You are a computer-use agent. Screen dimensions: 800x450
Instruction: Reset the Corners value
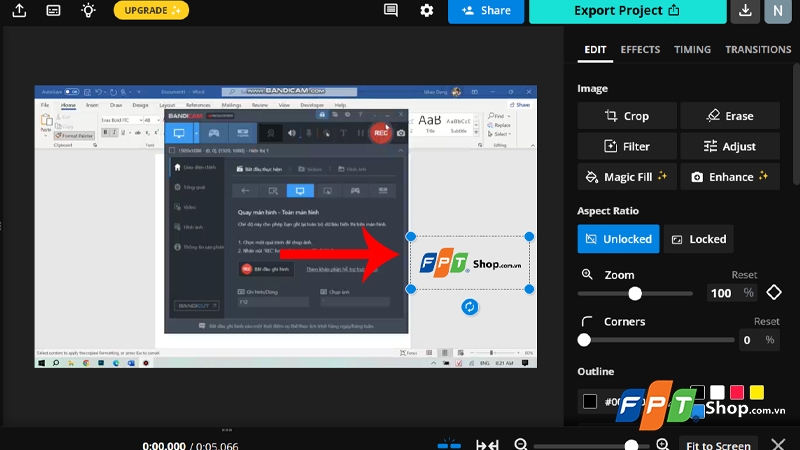[x=766, y=321]
